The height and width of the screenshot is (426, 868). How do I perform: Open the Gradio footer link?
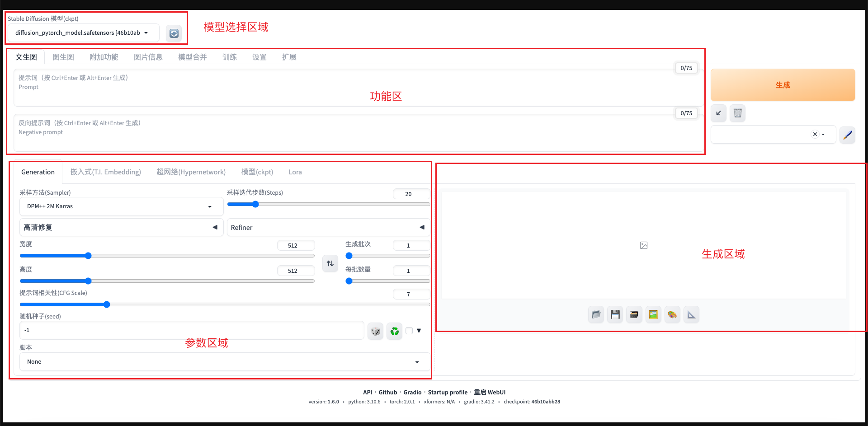point(412,392)
